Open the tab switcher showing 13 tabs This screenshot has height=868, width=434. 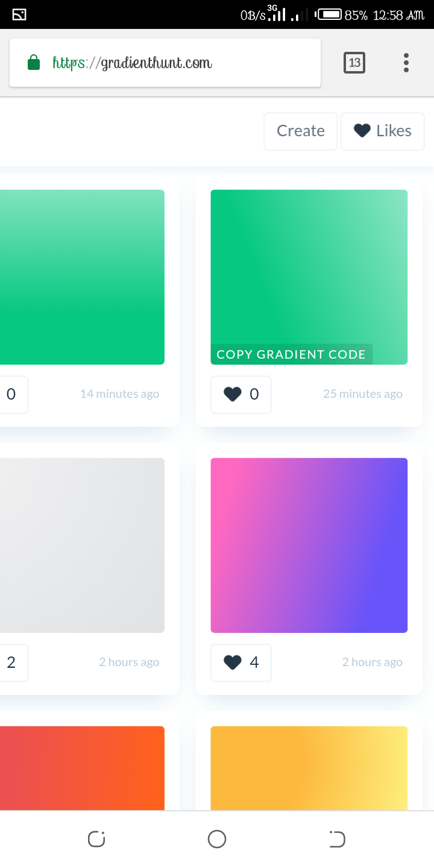tap(354, 63)
